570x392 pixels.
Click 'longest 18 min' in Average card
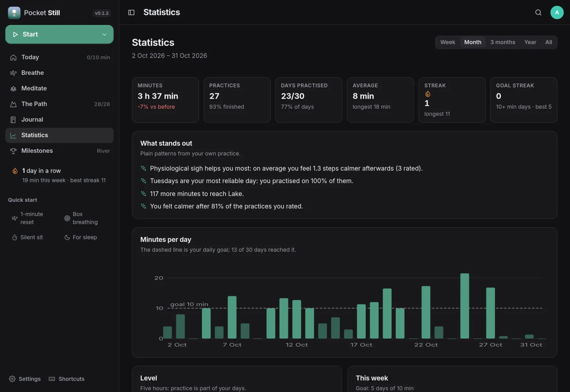(371, 107)
